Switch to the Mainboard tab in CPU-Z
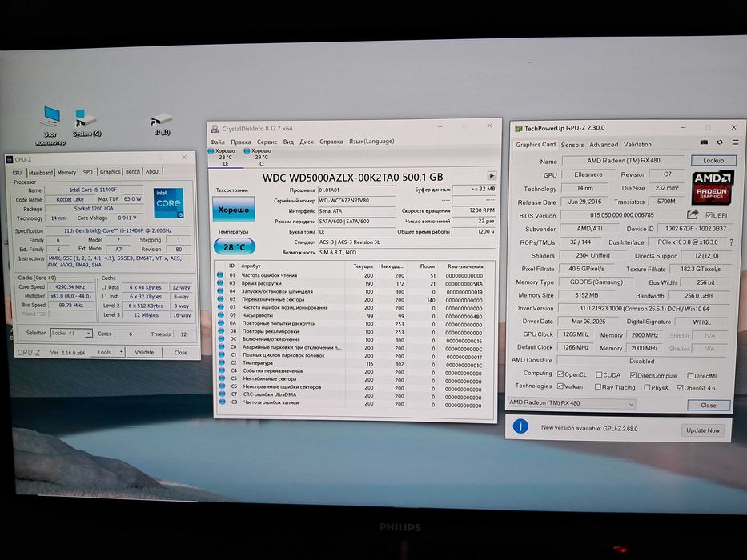Screen dimensions: 747x560 41,173
